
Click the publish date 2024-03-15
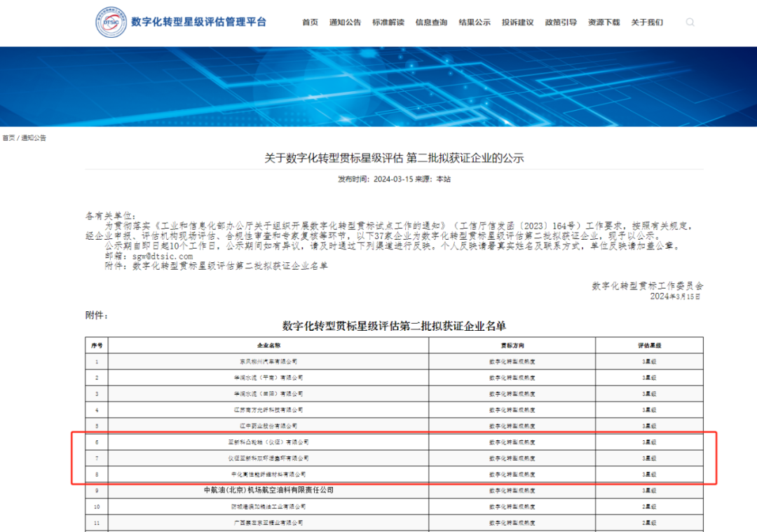tap(393, 179)
